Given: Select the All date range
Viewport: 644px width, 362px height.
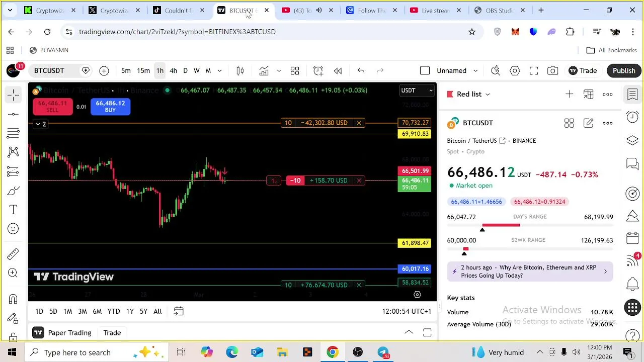Looking at the screenshot, I should click(x=157, y=311).
